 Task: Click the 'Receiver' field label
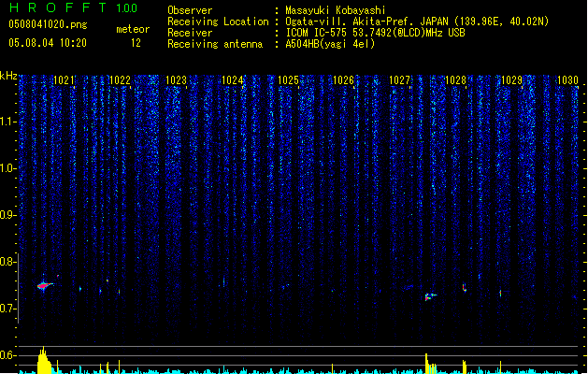tap(190, 33)
